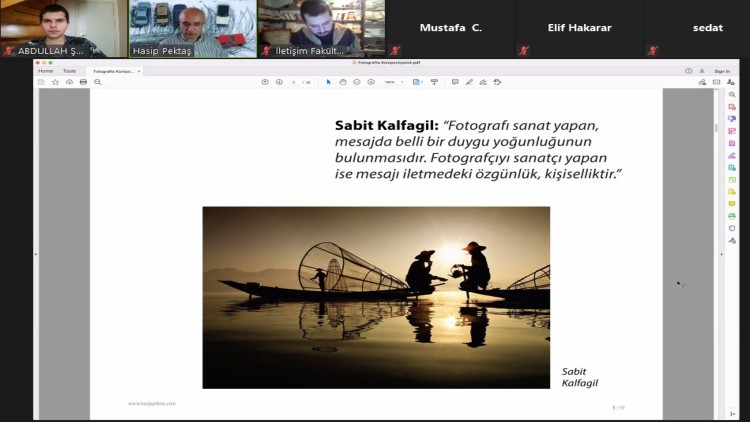750x422 pixels.
Task: Open red Create PDF tool in right pane
Action: coord(732,107)
